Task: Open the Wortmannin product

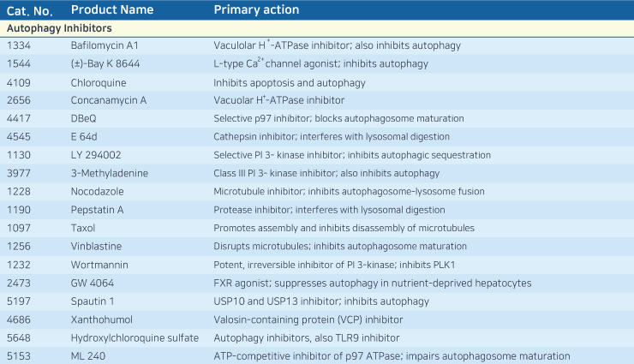Action: (x=99, y=265)
